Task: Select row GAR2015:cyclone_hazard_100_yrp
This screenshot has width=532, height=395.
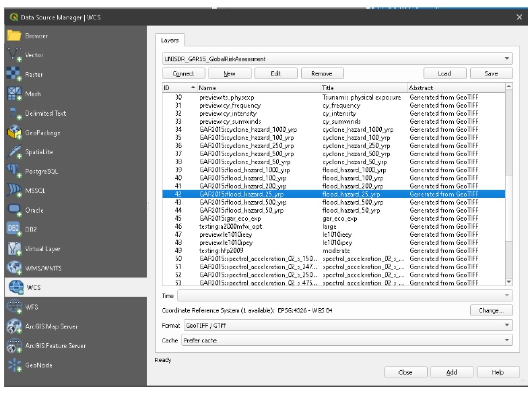Action: pyautogui.click(x=334, y=138)
